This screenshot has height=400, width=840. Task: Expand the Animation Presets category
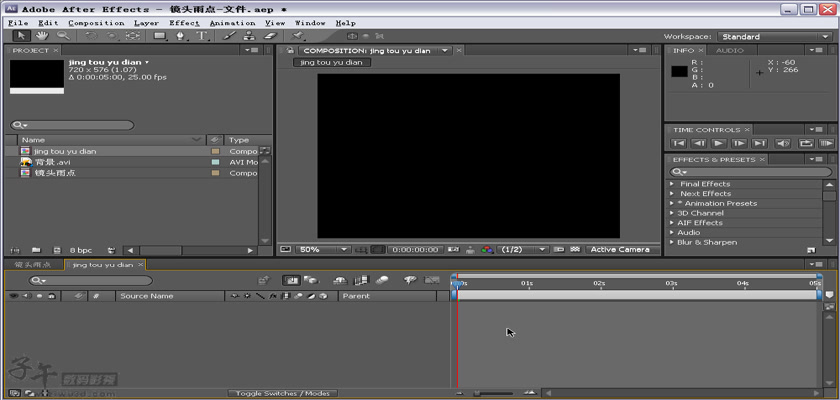coord(672,203)
